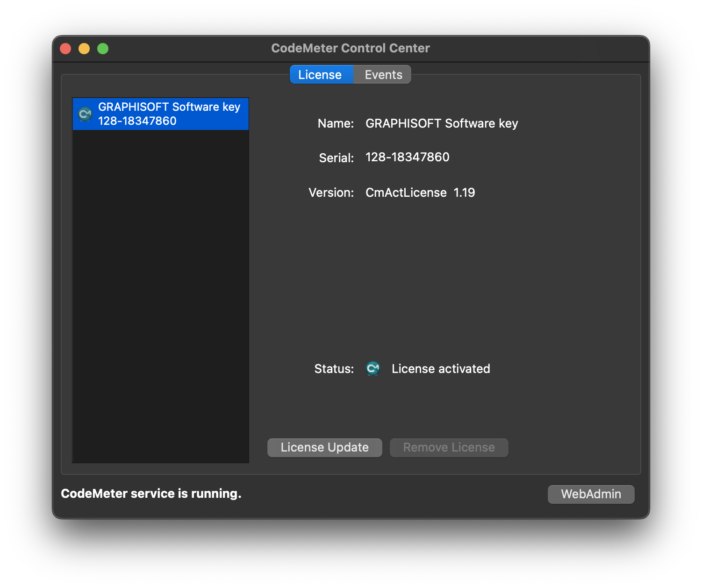
Task: Switch to the Events tab
Action: pyautogui.click(x=383, y=75)
